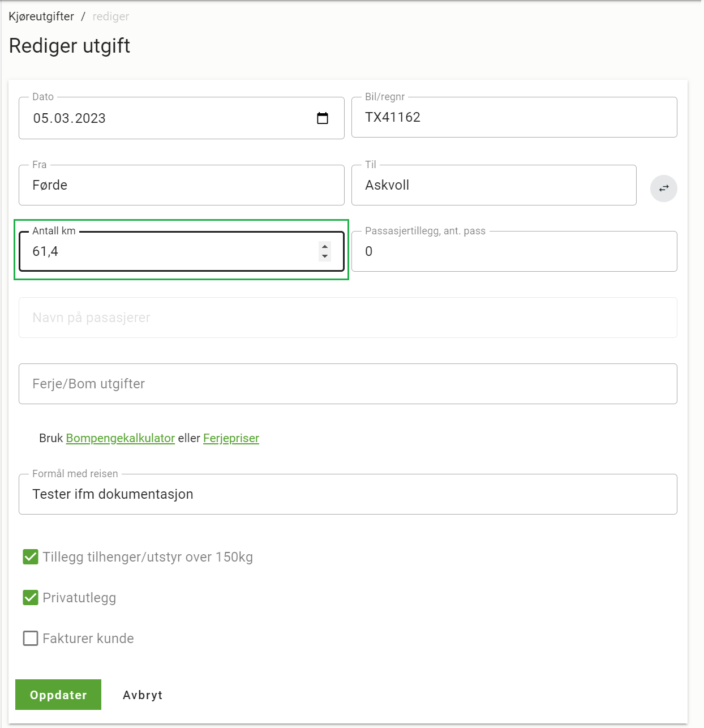Uncheck Tillegg tilhenger/utstyr over 150kg

pyautogui.click(x=31, y=557)
